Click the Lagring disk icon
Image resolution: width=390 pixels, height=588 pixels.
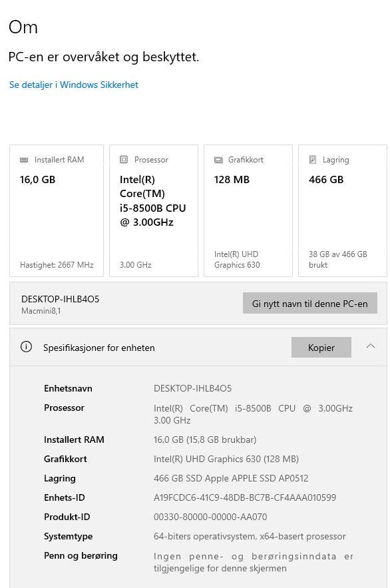(x=312, y=160)
